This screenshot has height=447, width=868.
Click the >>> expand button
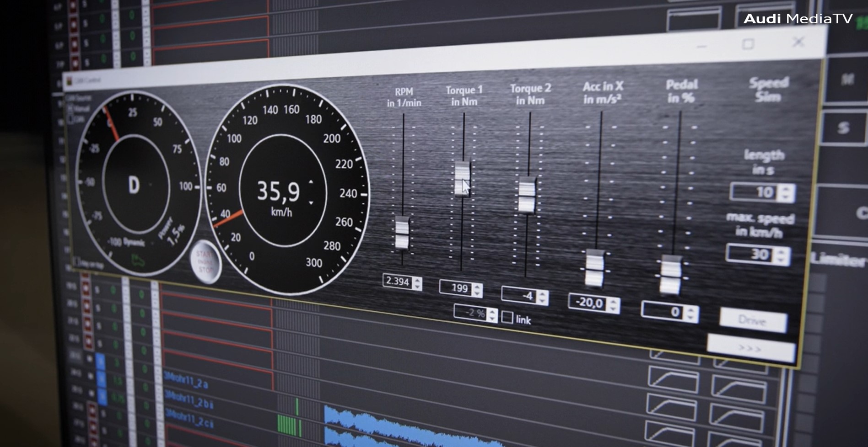750,349
